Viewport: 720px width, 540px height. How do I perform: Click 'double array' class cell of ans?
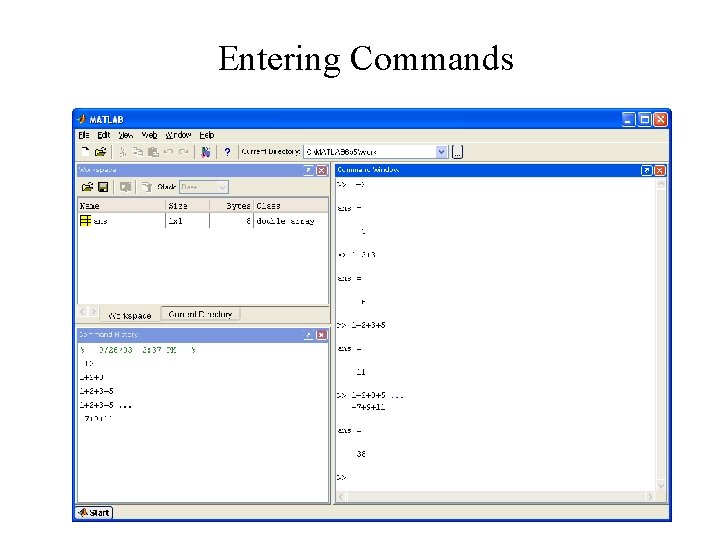point(286,221)
